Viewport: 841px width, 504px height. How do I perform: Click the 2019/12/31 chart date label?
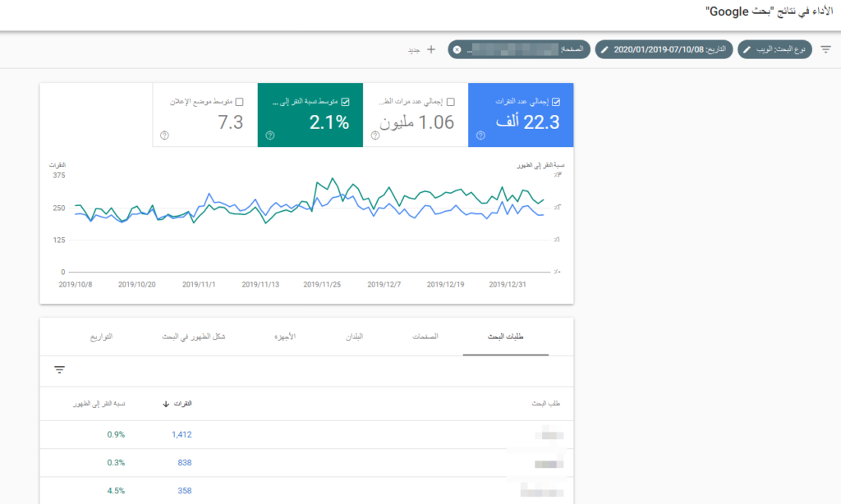point(508,285)
